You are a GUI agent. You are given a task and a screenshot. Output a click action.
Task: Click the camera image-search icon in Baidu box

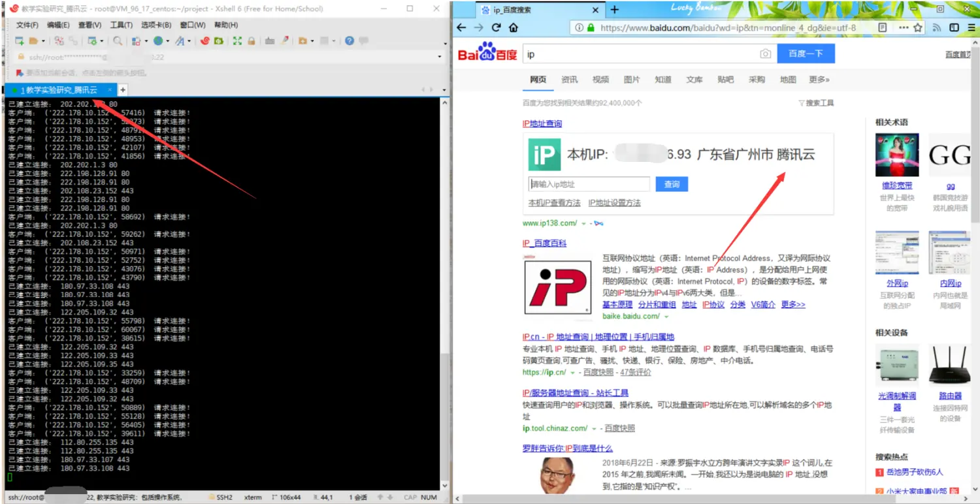tap(765, 54)
